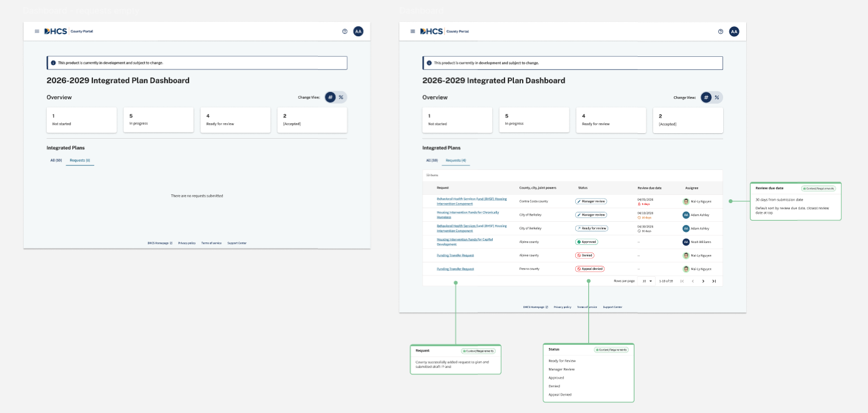Click Adam Ashley avatar in 04/30/2026 row
This screenshot has width=868, height=413.
[x=686, y=228]
